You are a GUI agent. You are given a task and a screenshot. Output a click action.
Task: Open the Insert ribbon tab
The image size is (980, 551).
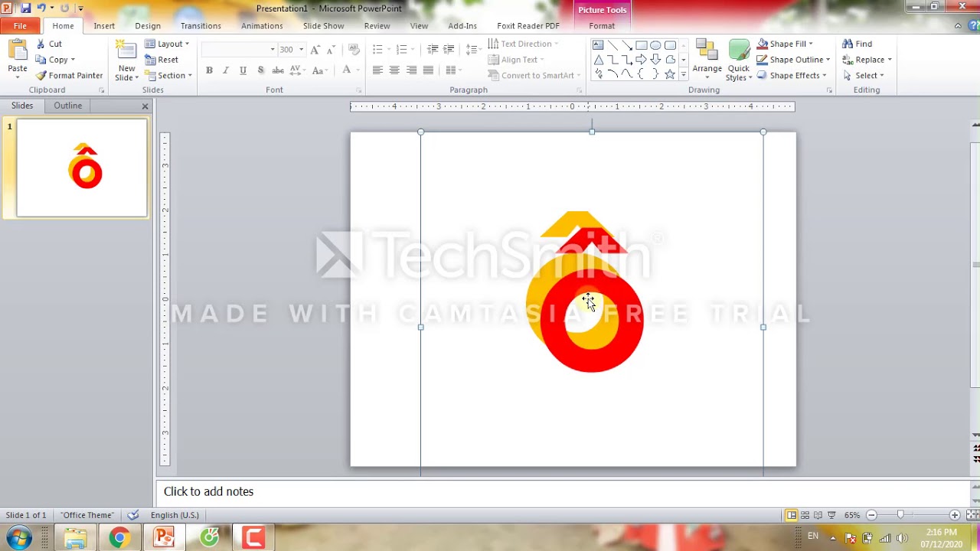(x=104, y=26)
